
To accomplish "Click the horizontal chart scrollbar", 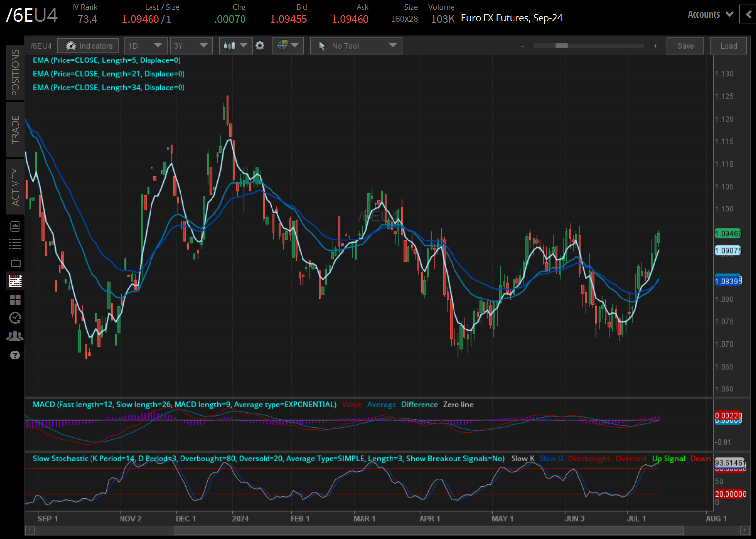I will click(x=428, y=530).
